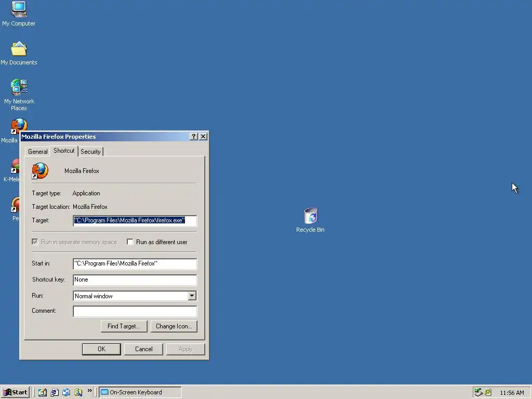532x399 pixels.
Task: Click the Shortcut key field
Action: pos(135,280)
